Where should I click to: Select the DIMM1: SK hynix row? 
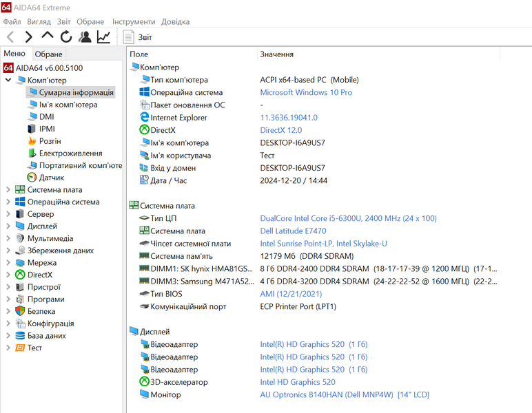[x=318, y=269]
